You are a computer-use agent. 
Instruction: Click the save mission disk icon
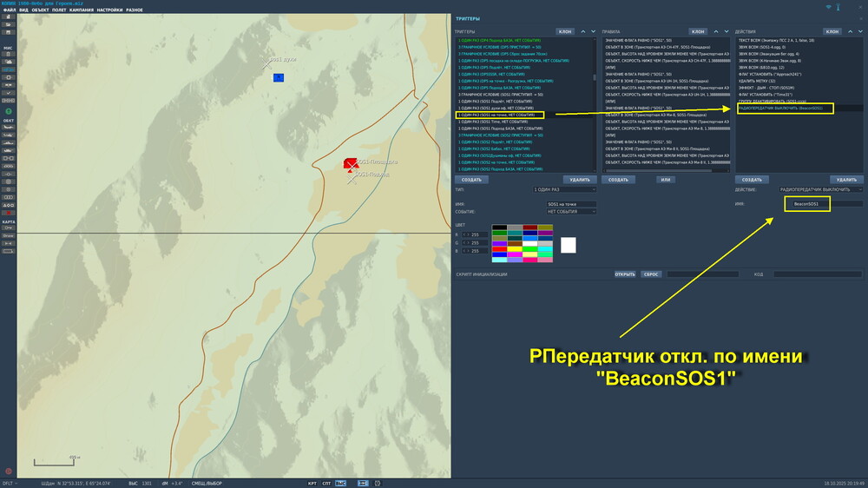[9, 33]
